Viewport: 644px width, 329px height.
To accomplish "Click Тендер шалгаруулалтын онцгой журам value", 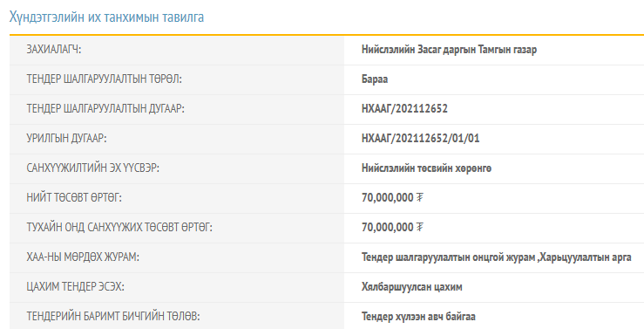I will tap(448, 257).
